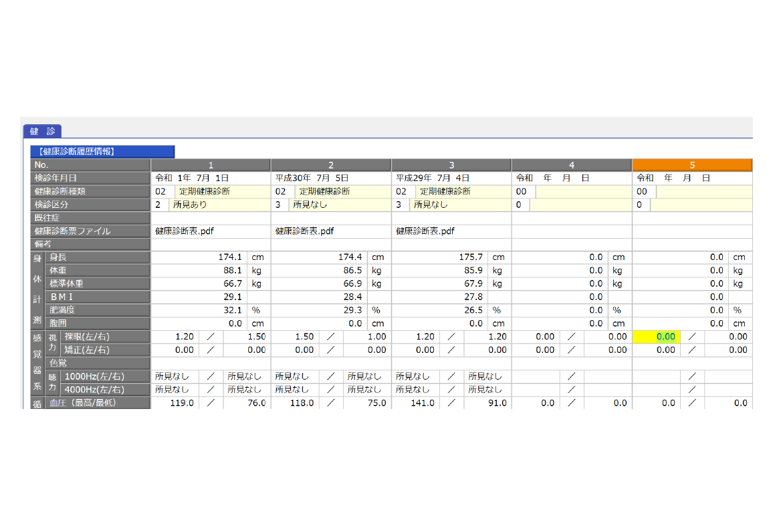Viewport: 773px width, 532px height.
Task: Click weight value 86.5
Action: [x=319, y=271]
